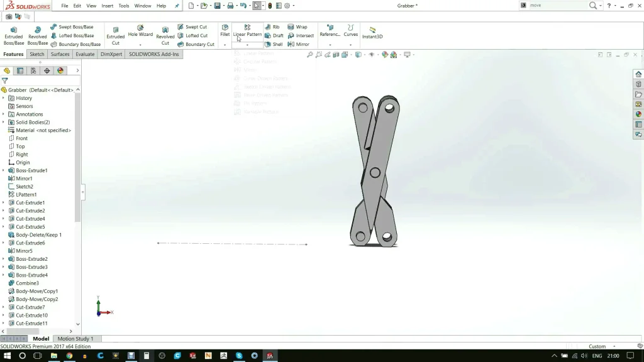Switch to the Sketch tab

[36, 54]
